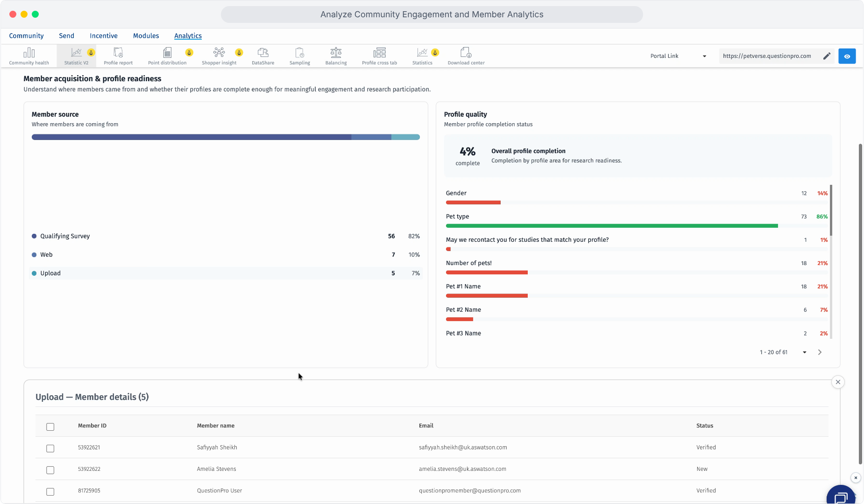Open the Profile report icon
864x504 pixels.
pos(118,56)
